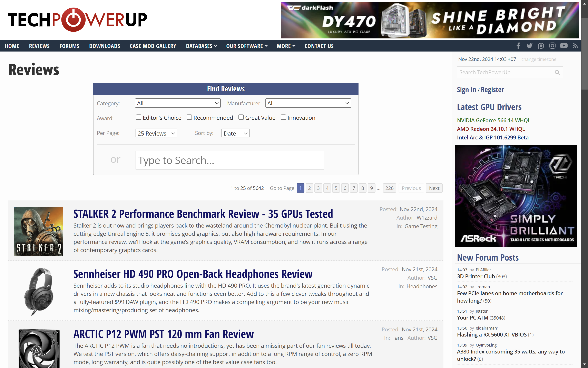This screenshot has height=368, width=588.
Task: Expand the Databases menu
Action: coord(202,46)
